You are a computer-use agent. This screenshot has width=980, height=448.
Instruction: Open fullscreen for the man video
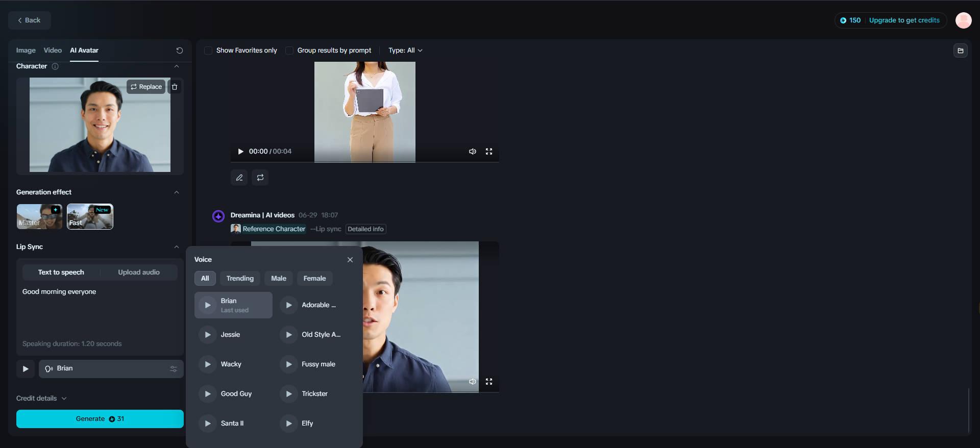(x=489, y=382)
